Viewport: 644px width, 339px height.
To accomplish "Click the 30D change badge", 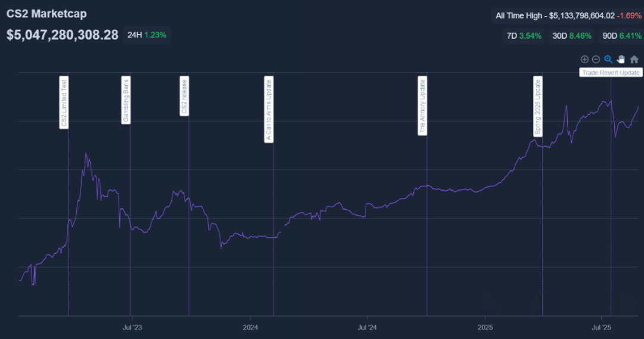I will (x=572, y=36).
